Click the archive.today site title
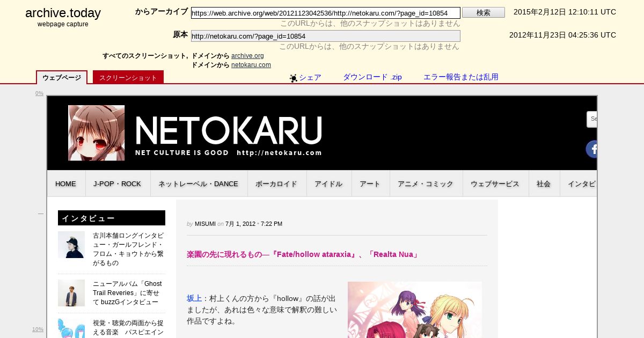This screenshot has height=338, width=644. tap(63, 13)
